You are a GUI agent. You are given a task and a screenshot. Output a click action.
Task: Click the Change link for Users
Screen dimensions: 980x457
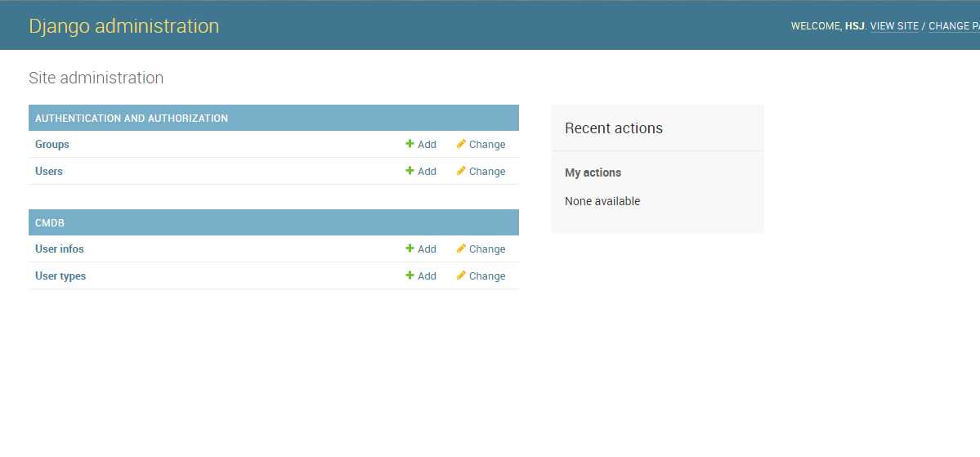487,172
